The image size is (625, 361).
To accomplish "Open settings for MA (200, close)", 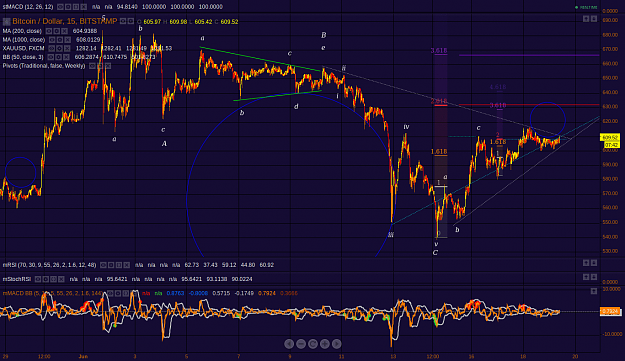I will [x=56, y=31].
